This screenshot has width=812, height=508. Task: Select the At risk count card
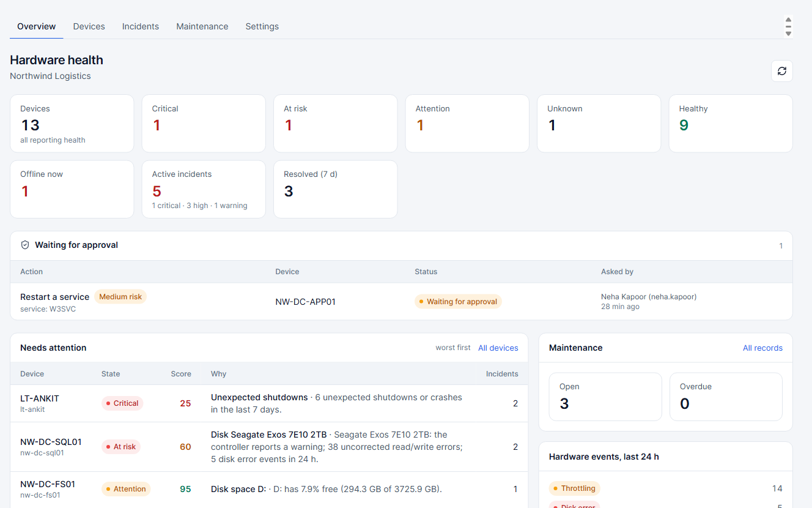point(336,124)
